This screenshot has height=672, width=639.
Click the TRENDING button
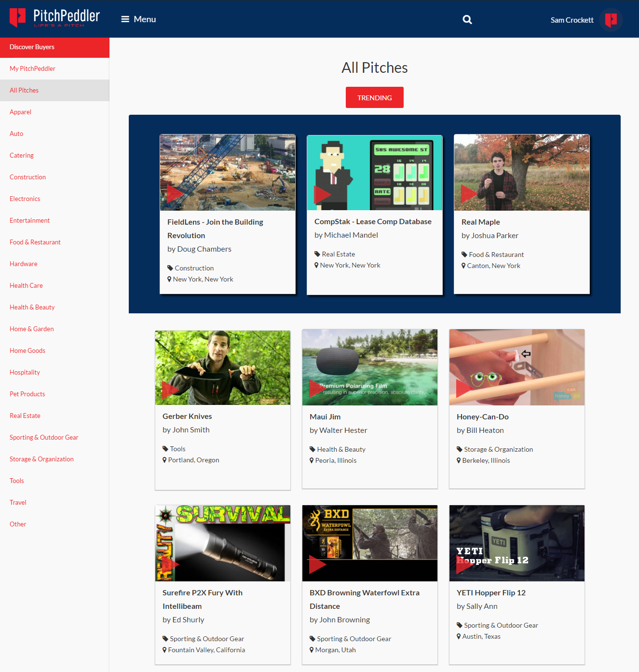pos(375,97)
